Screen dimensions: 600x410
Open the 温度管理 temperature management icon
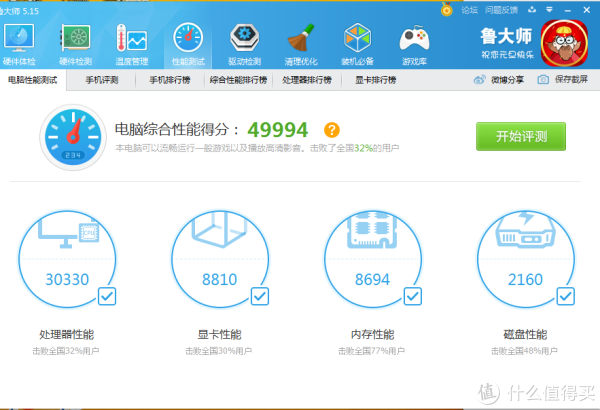click(132, 38)
